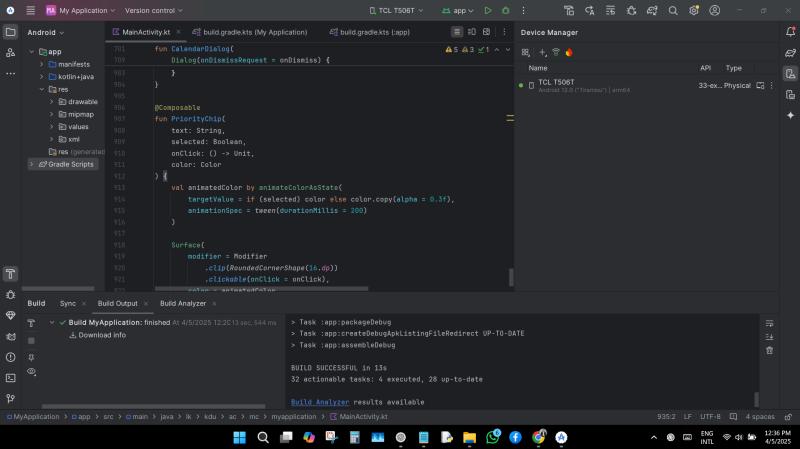Click editor horizontal scrollbar
The height and width of the screenshot is (449, 800).
261,289
